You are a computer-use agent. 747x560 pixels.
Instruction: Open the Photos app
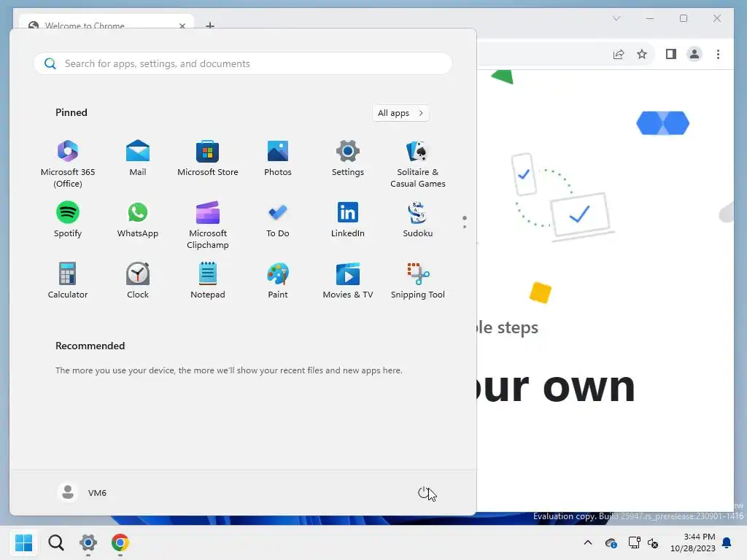coord(278,157)
